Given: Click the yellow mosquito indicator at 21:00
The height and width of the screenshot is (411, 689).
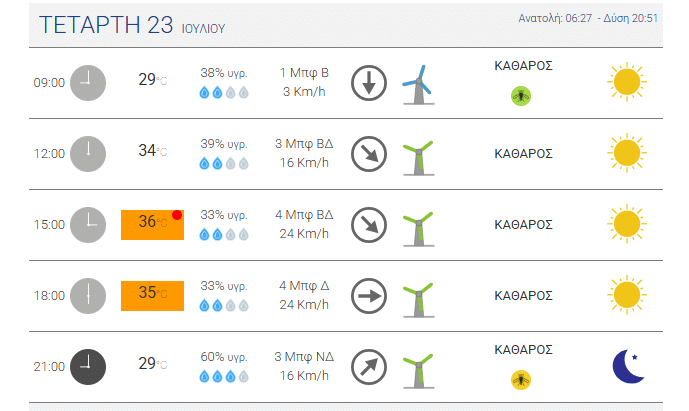Looking at the screenshot, I should tap(521, 380).
